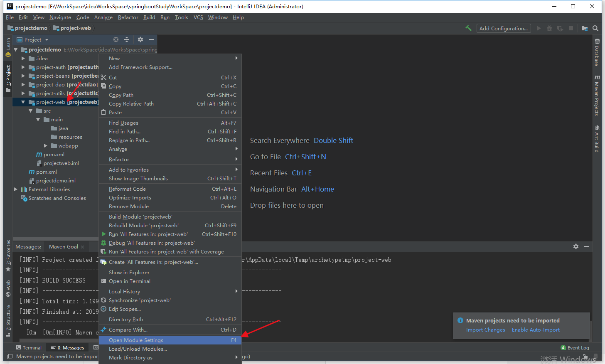Open the Refactor menu in the menu bar
605x364 pixels.
[128, 17]
